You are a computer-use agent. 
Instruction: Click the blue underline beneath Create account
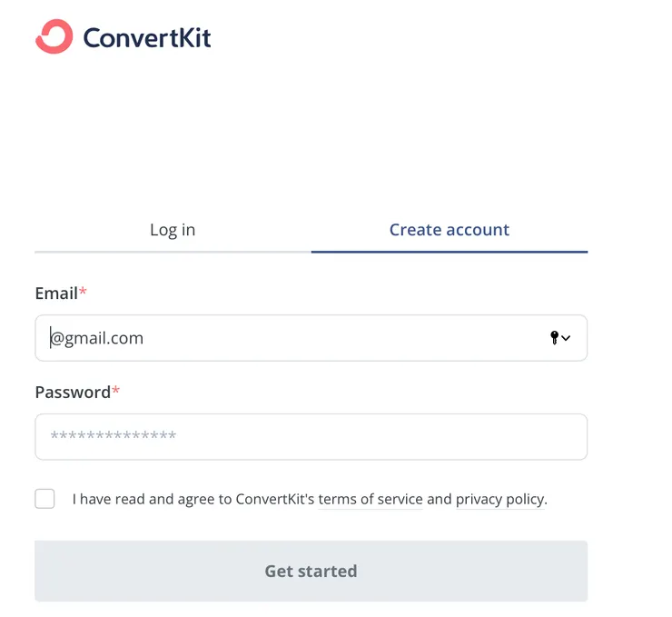tap(450, 252)
